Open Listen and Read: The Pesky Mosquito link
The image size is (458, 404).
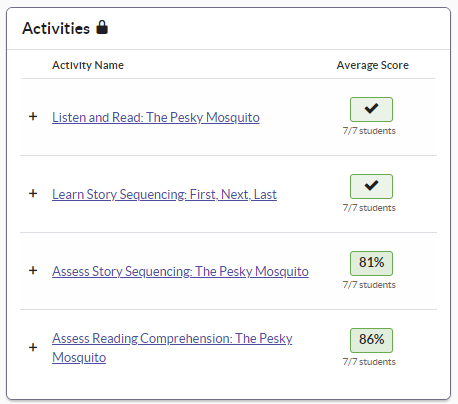(156, 117)
